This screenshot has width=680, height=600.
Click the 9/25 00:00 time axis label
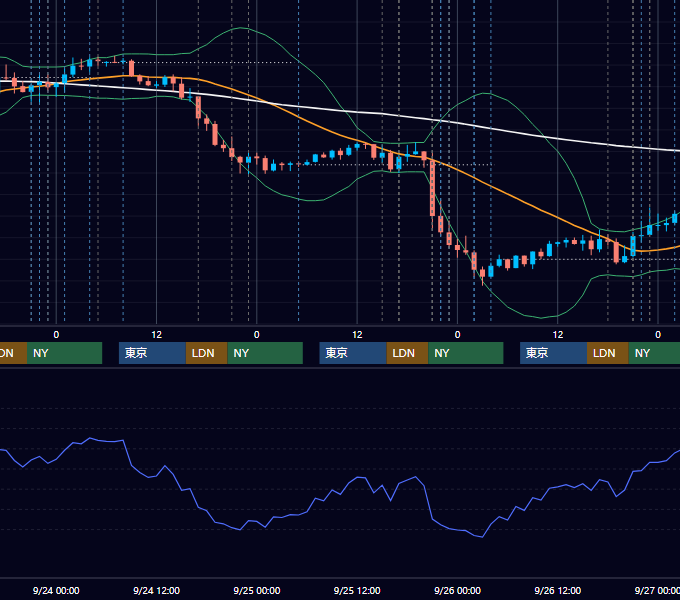pyautogui.click(x=257, y=590)
